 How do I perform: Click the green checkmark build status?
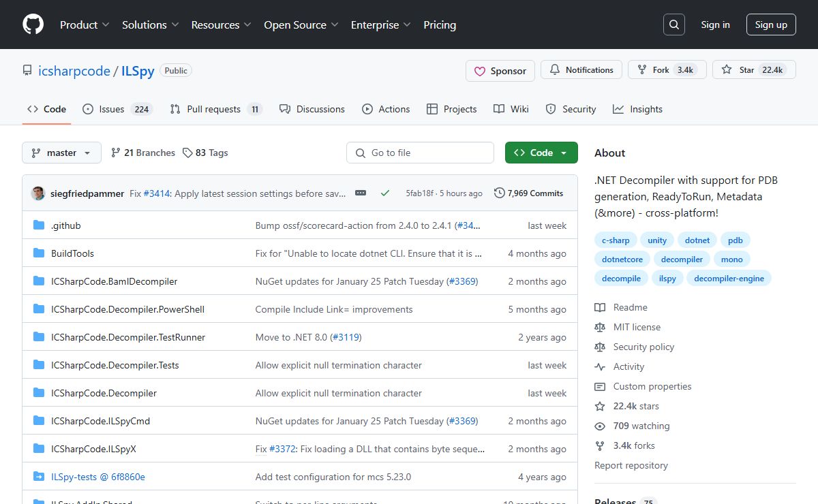tap(385, 193)
